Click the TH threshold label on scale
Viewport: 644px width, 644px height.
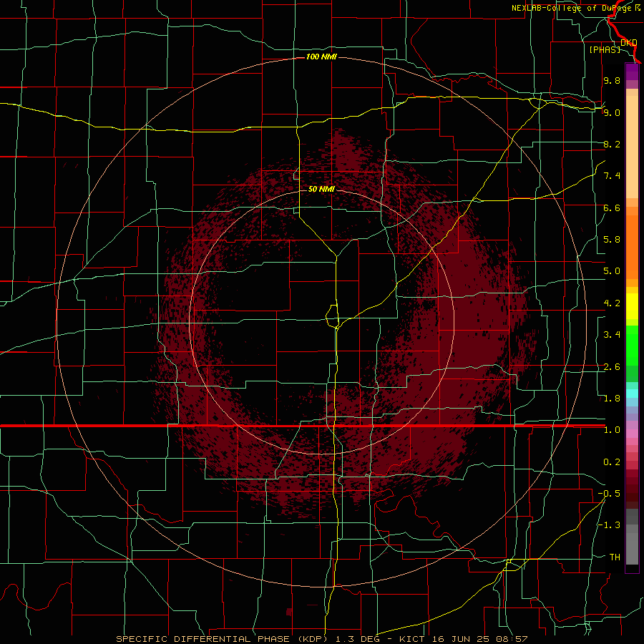tap(615, 557)
